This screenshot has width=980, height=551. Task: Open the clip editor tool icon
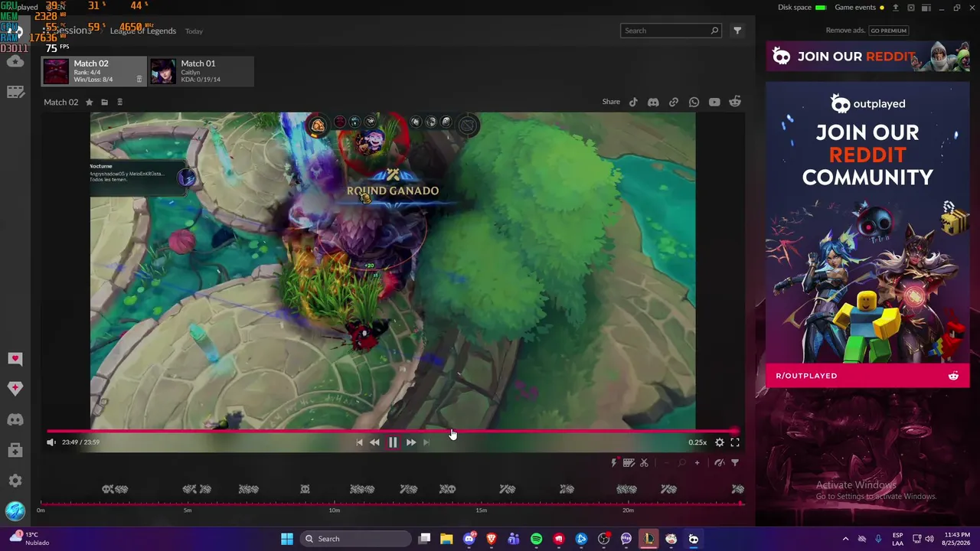(629, 463)
